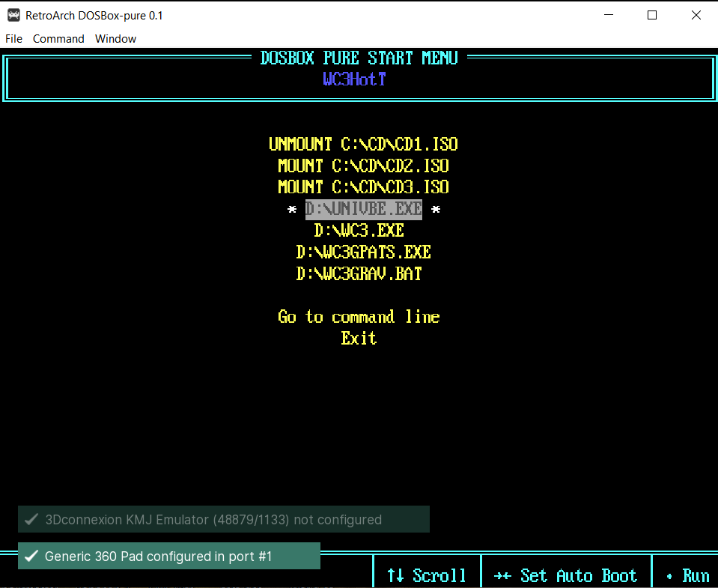718x588 pixels.
Task: Select Go to command line
Action: click(359, 316)
